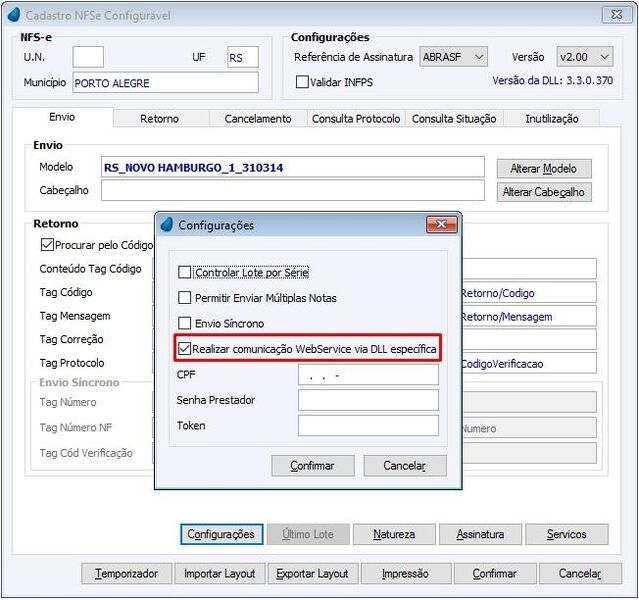Click Exportar Layout
Screen dimensions: 639x600
point(313,573)
